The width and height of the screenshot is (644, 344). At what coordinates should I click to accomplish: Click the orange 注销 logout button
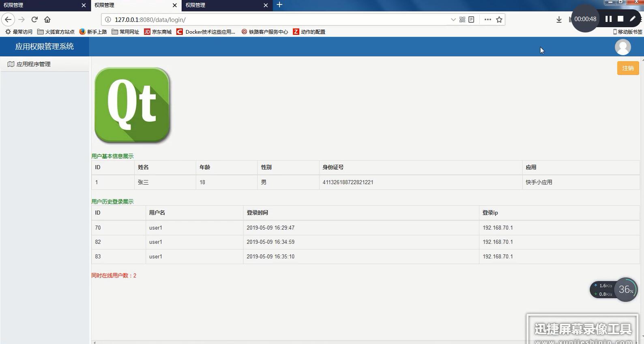tap(628, 68)
